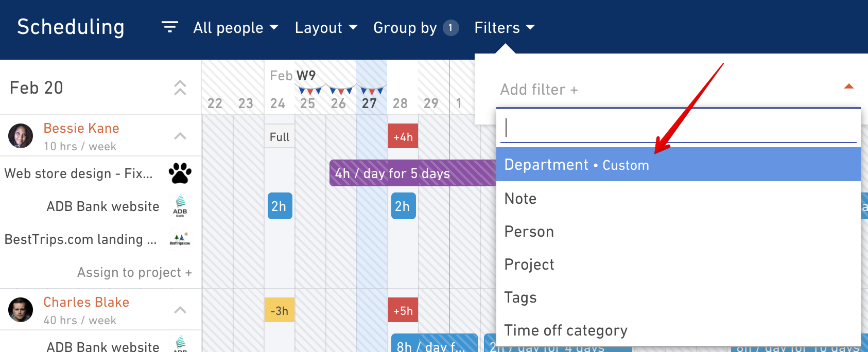
Task: Click day 25 in timeline header
Action: [x=307, y=103]
